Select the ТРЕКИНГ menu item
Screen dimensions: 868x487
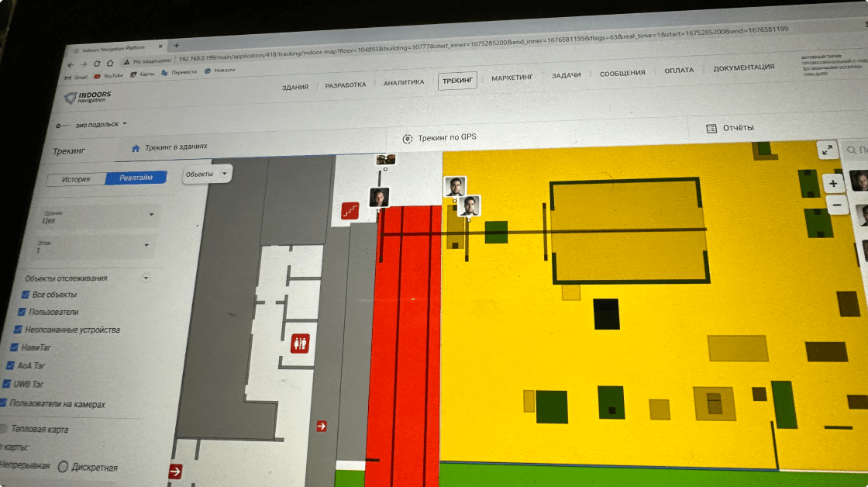click(x=457, y=81)
